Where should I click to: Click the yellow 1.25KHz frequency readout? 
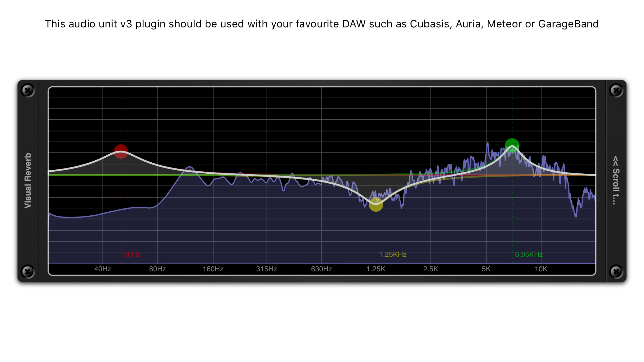point(393,254)
